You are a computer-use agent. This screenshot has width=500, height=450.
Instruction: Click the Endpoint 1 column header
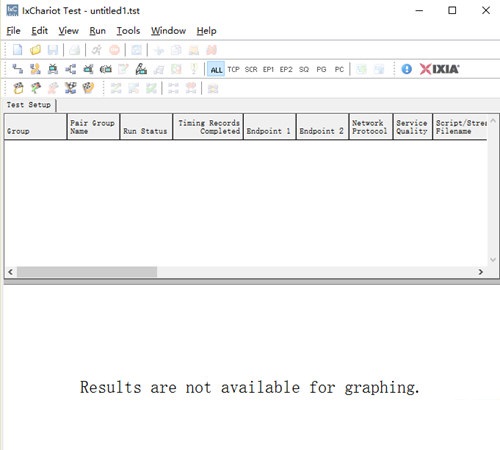coord(269,127)
